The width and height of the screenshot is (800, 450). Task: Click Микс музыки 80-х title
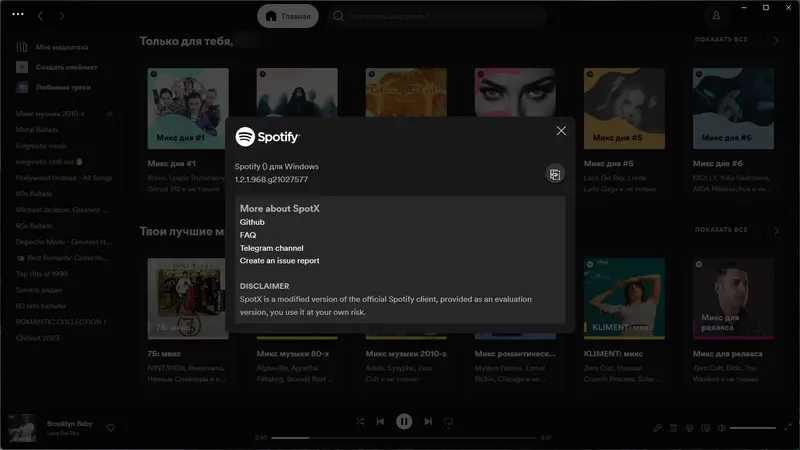293,354
